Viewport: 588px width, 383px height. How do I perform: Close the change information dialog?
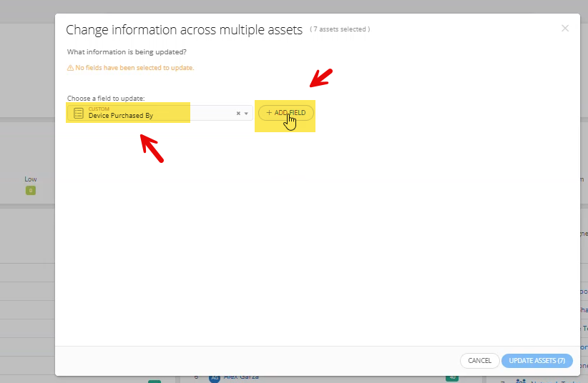(x=565, y=29)
